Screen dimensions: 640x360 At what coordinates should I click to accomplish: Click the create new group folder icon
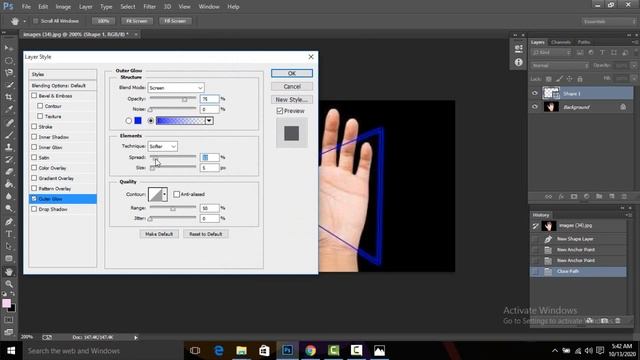click(x=599, y=197)
